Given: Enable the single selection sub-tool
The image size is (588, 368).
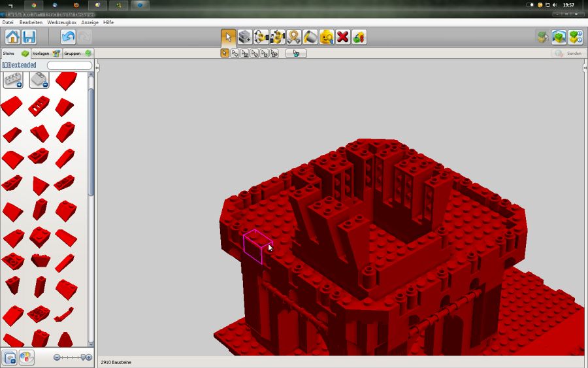Looking at the screenshot, I should [225, 53].
